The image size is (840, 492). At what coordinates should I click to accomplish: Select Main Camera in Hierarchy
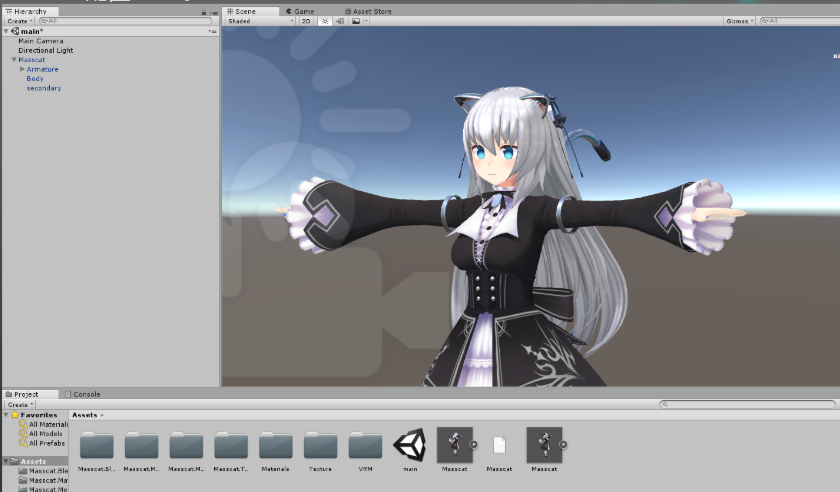(41, 41)
